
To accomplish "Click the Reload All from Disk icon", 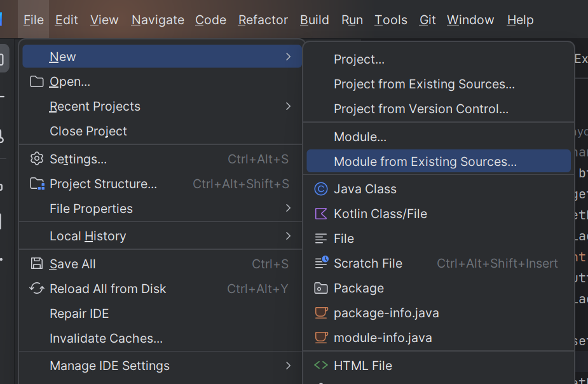I will pyautogui.click(x=37, y=289).
